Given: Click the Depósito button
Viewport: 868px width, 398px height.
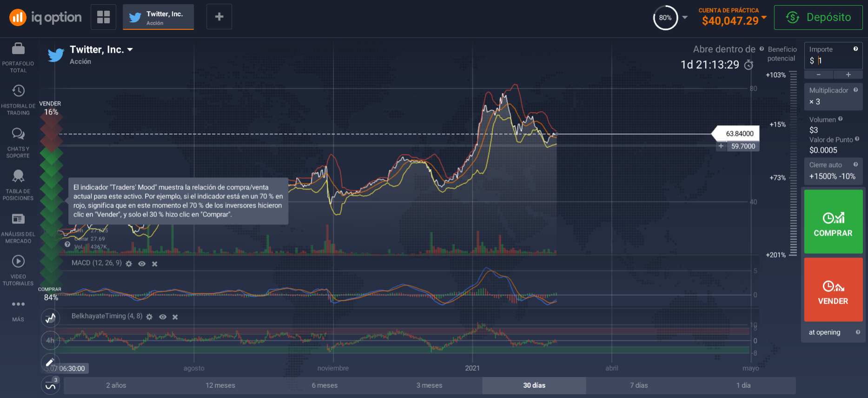Looking at the screenshot, I should [818, 18].
